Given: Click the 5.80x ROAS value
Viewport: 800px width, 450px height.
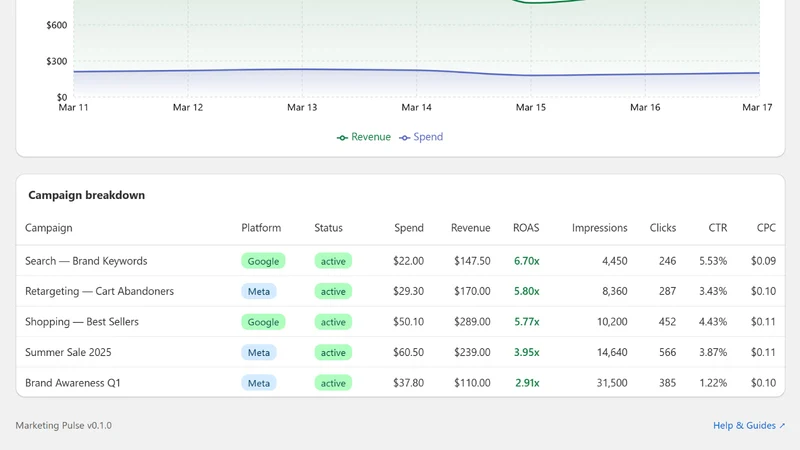Looking at the screenshot, I should 527,291.
